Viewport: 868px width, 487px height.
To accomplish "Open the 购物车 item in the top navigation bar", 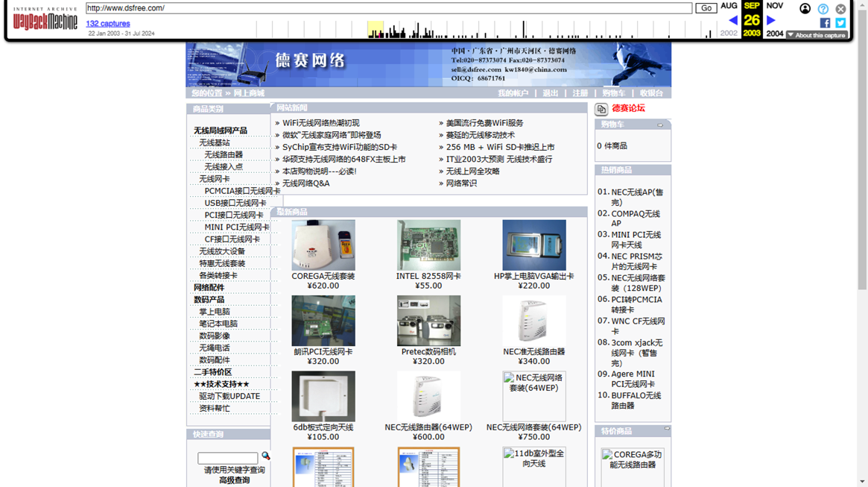I will [613, 93].
